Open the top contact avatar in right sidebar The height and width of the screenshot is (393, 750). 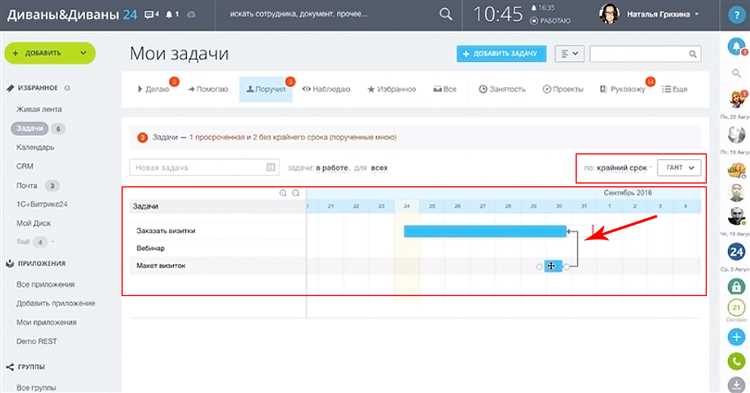coord(737,99)
